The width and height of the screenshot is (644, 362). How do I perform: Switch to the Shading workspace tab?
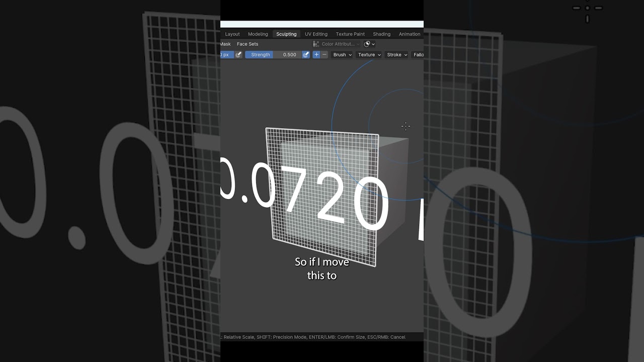point(381,34)
